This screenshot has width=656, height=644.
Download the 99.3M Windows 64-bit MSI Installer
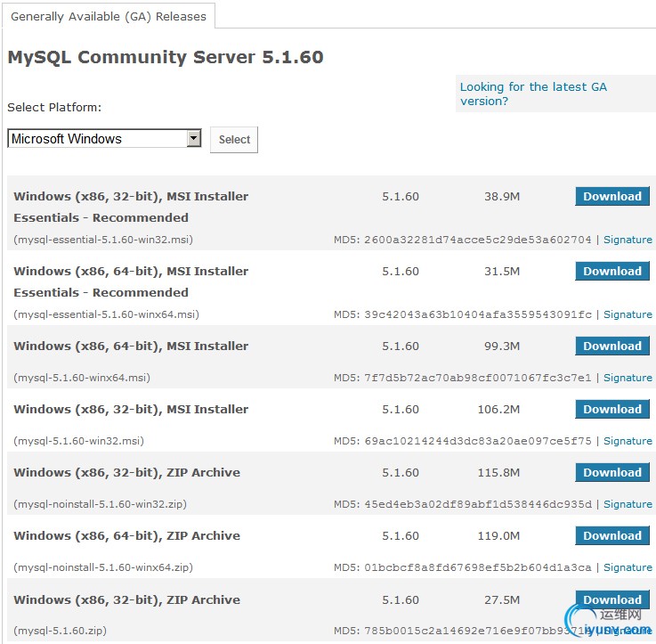(x=612, y=346)
